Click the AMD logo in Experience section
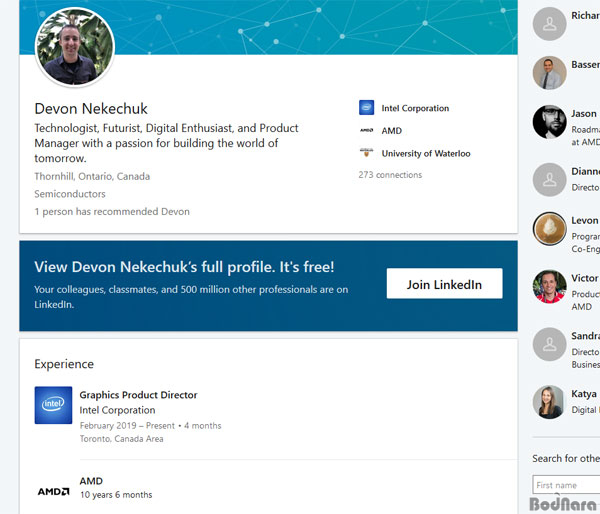Viewport: 600px width, 514px height. 54,491
